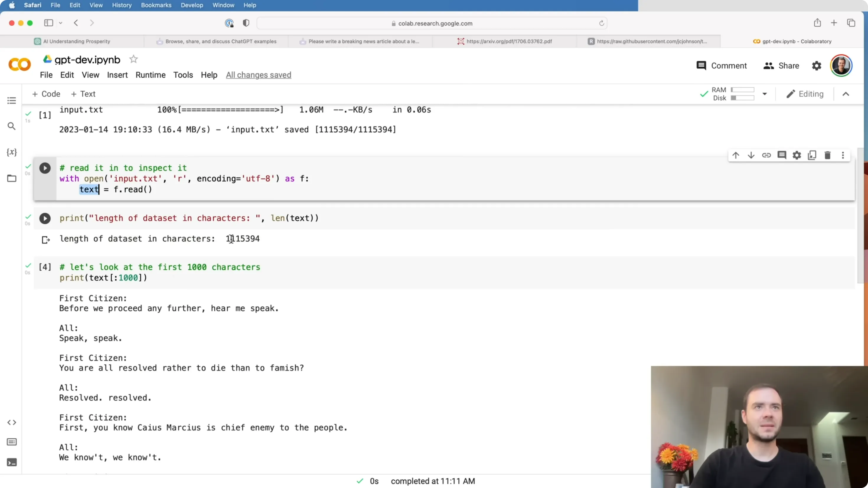Click All changes saved link
This screenshot has height=488, width=868.
(258, 75)
